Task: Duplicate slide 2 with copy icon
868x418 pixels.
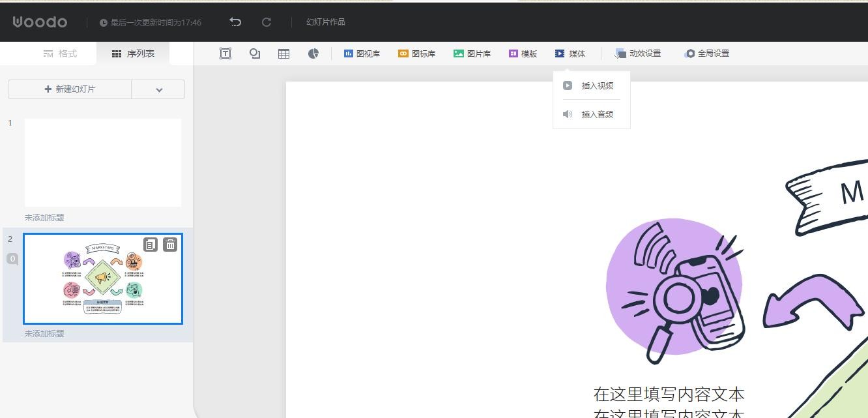Action: (151, 245)
